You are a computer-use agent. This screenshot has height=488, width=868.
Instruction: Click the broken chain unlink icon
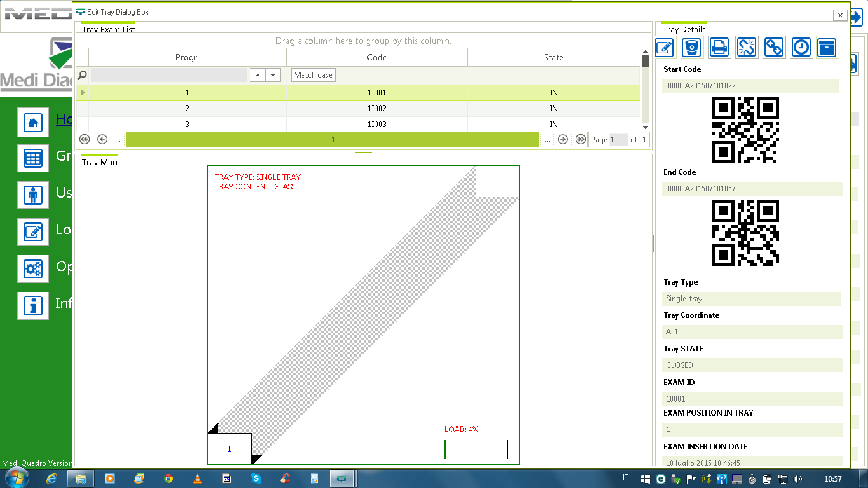747,47
